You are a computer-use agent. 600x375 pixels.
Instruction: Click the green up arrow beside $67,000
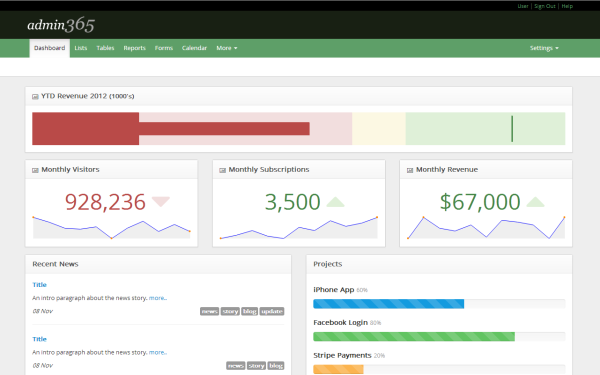pyautogui.click(x=535, y=202)
